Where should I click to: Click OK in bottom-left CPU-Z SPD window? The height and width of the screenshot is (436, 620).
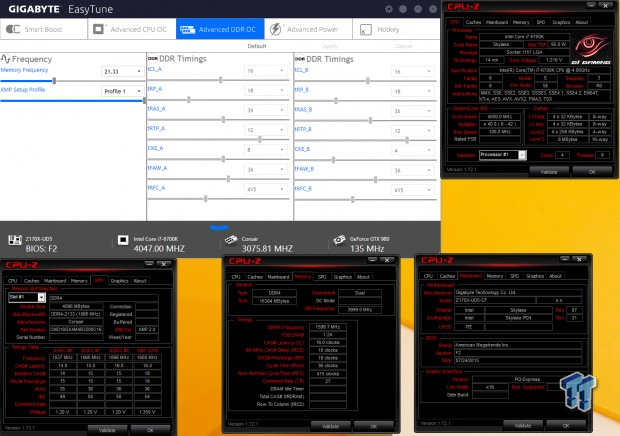coord(150,430)
